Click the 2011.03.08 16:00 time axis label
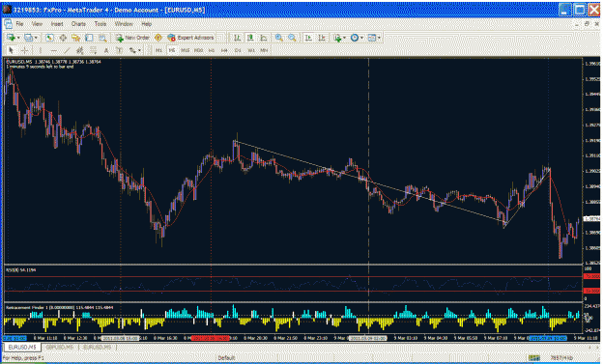The width and height of the screenshot is (604, 364). 120,338
